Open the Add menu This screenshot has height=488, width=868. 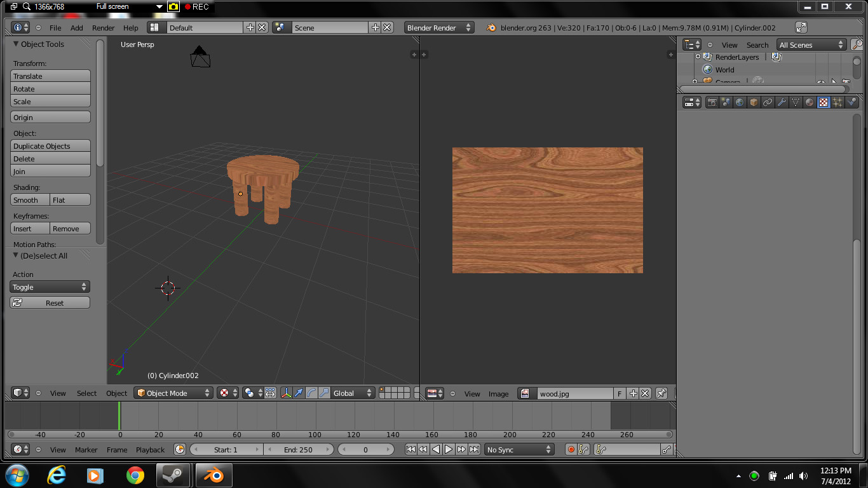[77, 28]
